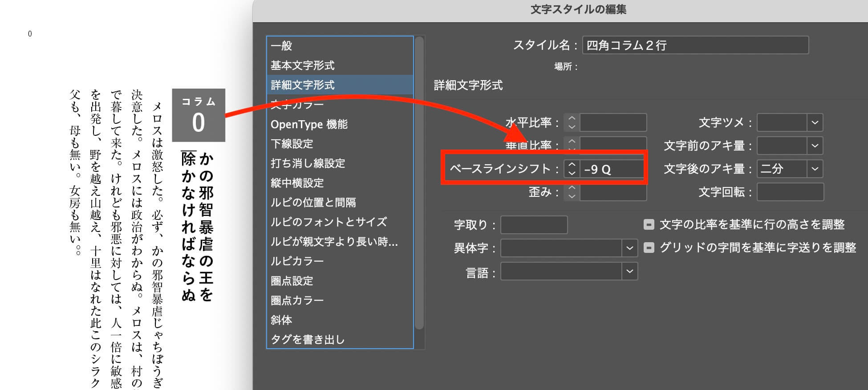
Task: Toggle グリッドの字間を基準に字送りを調整 checkbox
Action: coord(649,248)
